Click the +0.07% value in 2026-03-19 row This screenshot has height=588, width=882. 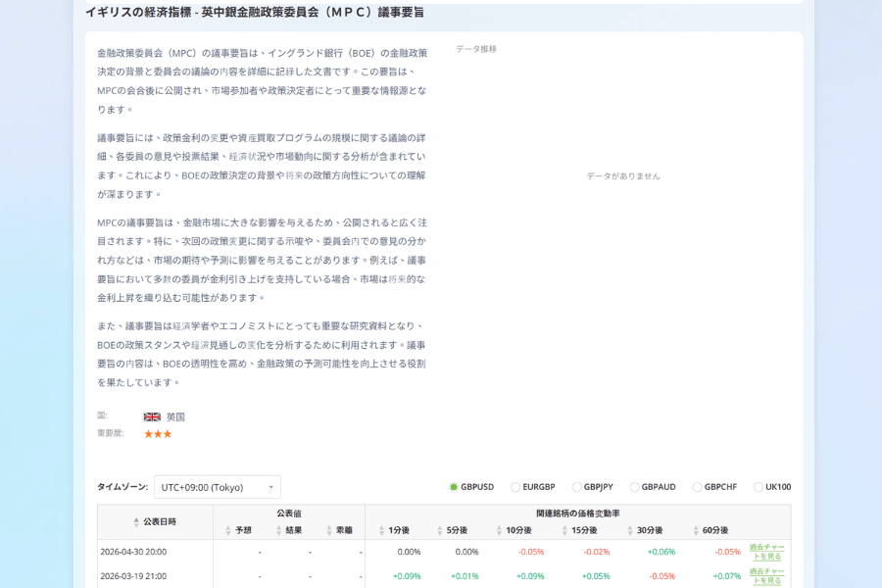[x=727, y=576]
